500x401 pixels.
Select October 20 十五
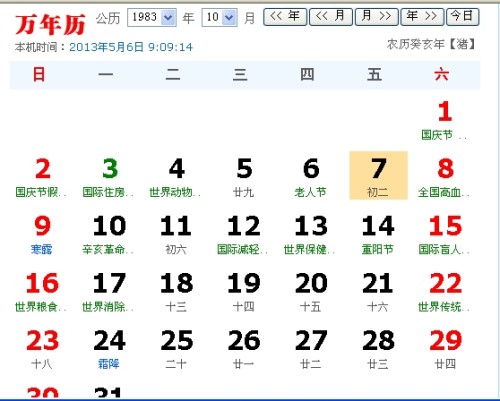(311, 293)
